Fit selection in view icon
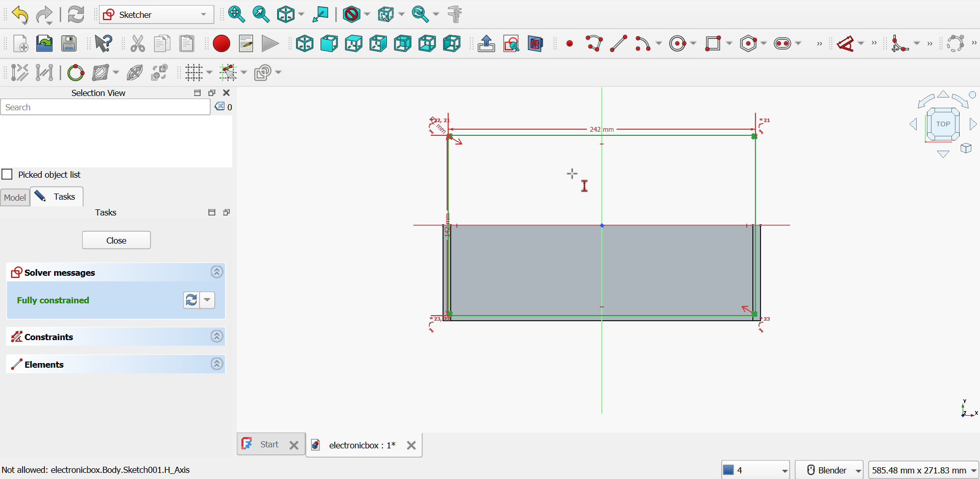The width and height of the screenshot is (980, 479). [x=261, y=15]
